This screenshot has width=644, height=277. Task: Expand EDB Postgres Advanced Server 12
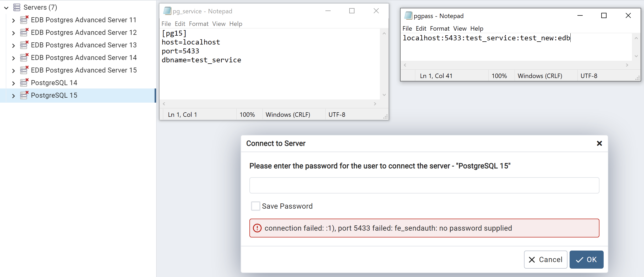tap(14, 32)
